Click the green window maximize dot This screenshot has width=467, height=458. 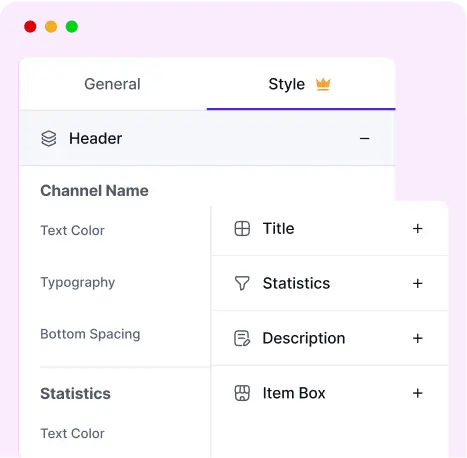coord(72,27)
